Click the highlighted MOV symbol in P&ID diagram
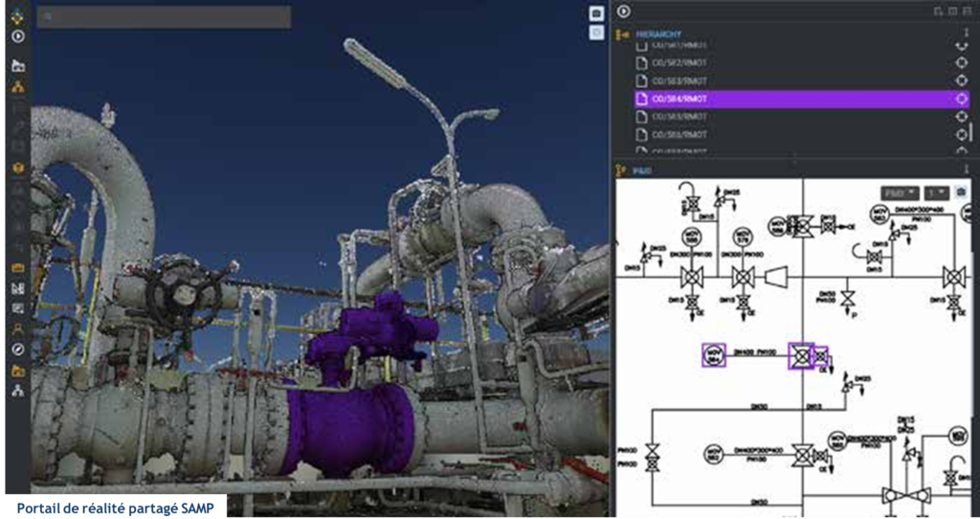The width and height of the screenshot is (980, 519). click(x=713, y=355)
